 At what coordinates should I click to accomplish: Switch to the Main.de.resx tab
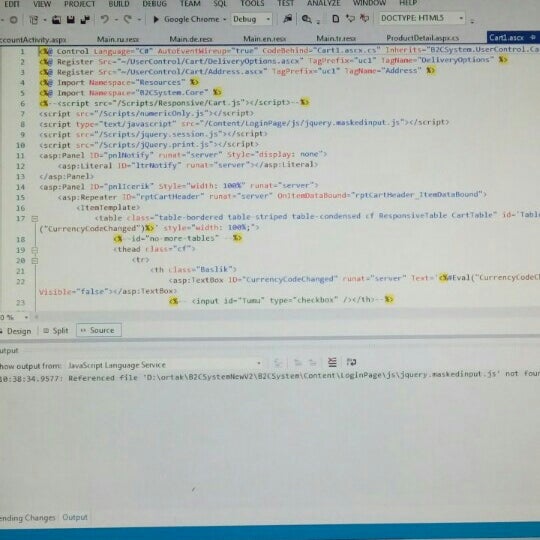191,39
